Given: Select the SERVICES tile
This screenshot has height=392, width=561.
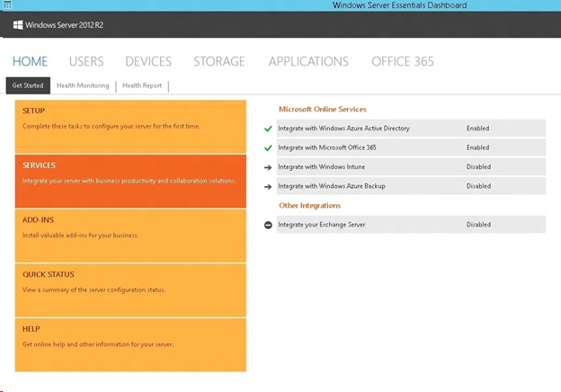Looking at the screenshot, I should click(x=130, y=182).
